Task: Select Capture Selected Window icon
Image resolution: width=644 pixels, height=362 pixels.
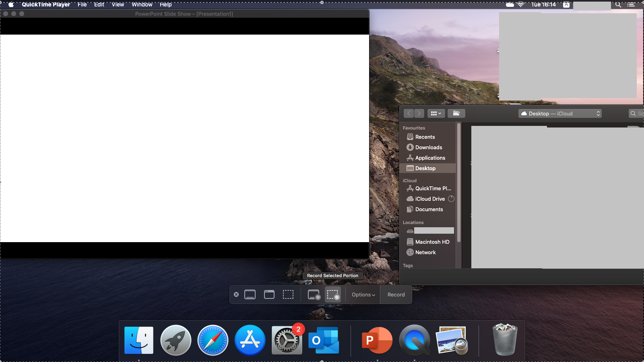Action: coord(269,294)
